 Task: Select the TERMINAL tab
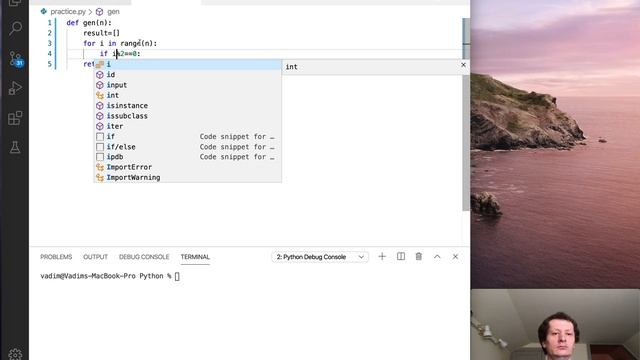[x=195, y=257]
